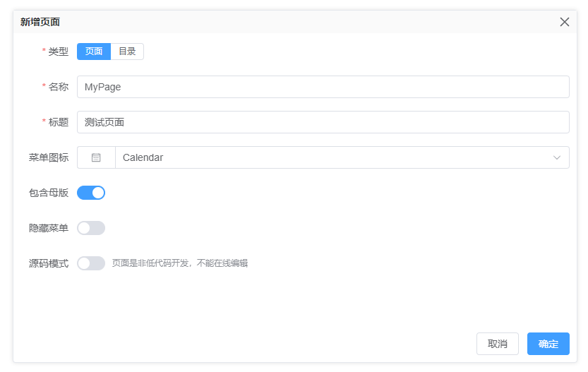Viewport: 588px width, 372px height.
Task: Click the 名称 field containing MyPage
Action: pos(323,87)
